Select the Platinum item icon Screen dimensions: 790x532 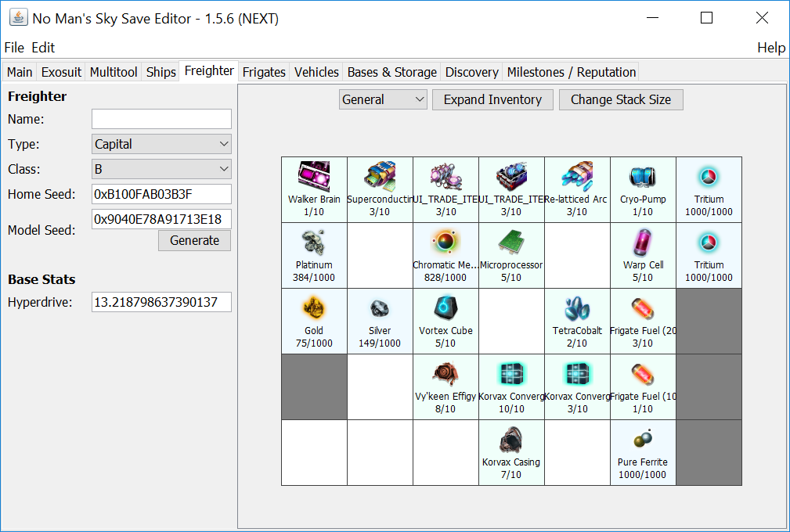click(x=314, y=242)
